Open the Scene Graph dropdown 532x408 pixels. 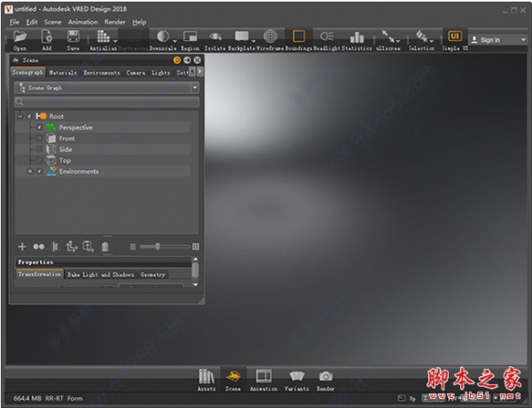click(x=106, y=88)
